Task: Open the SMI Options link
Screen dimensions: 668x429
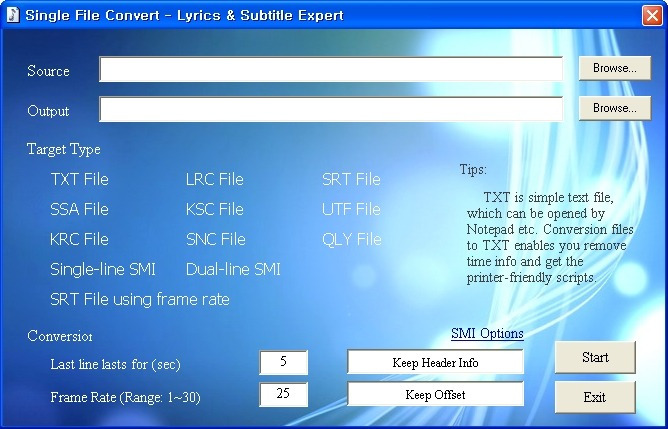Action: click(x=487, y=333)
